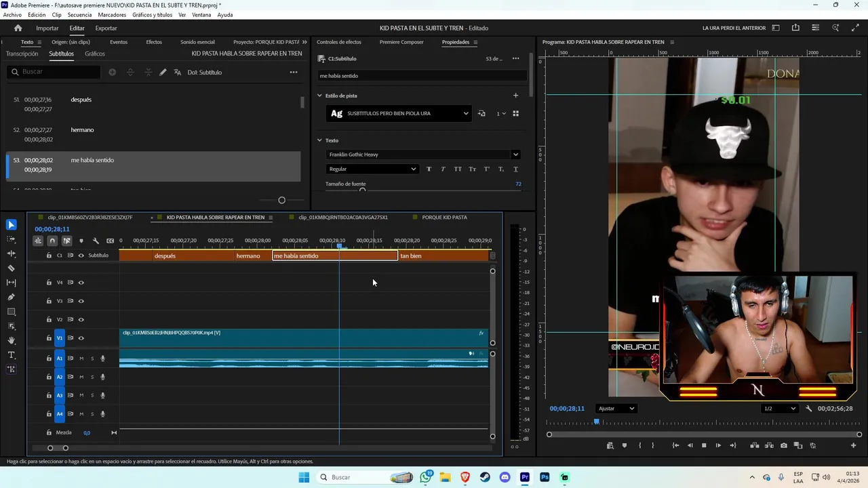This screenshot has height=488, width=868.
Task: Collapse the Estilo de pista section
Action: point(319,96)
